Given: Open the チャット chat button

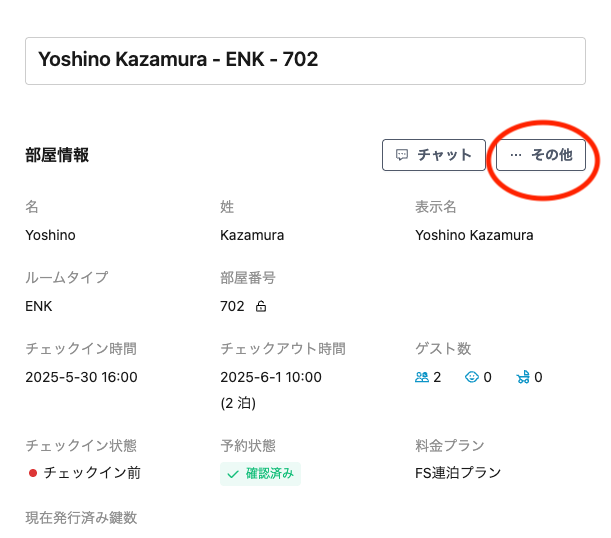Looking at the screenshot, I should [434, 155].
